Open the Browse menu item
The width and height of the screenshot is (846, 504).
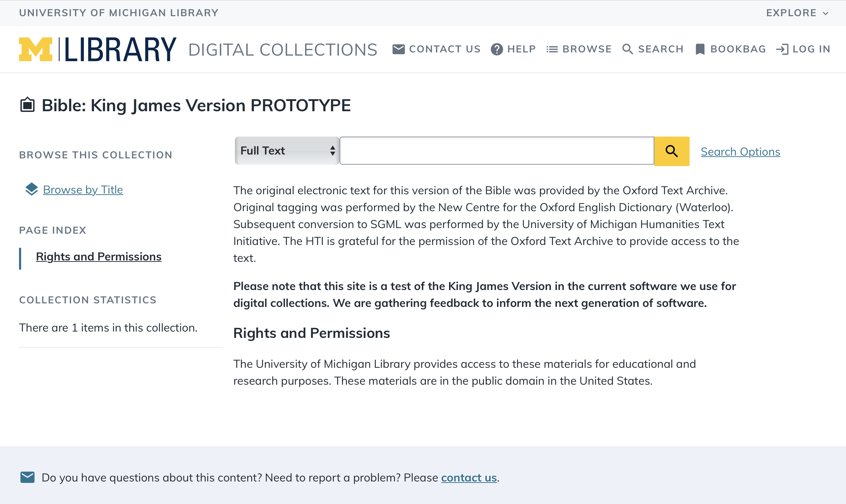[587, 49]
